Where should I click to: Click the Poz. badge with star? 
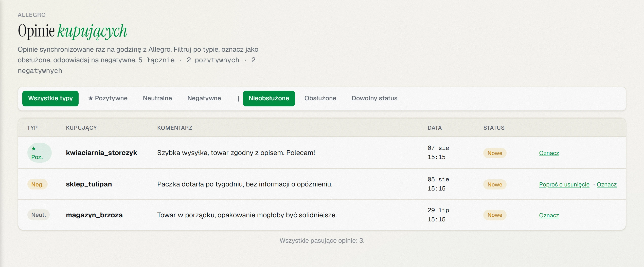click(x=39, y=153)
